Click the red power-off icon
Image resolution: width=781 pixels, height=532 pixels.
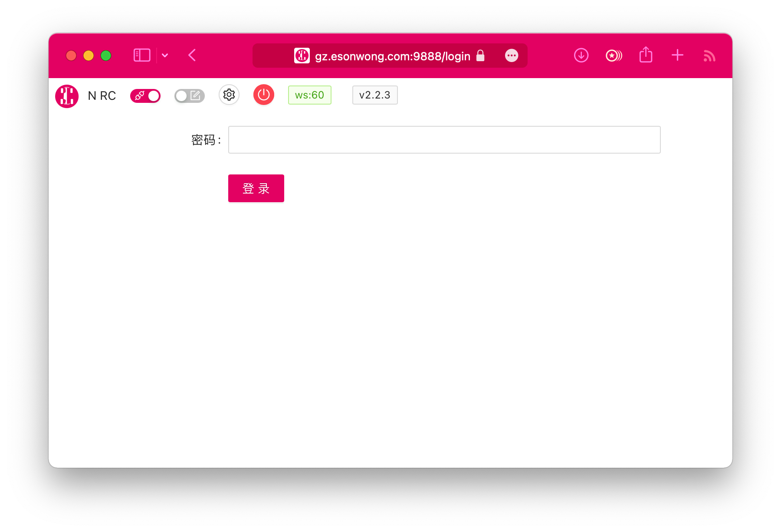coord(264,95)
